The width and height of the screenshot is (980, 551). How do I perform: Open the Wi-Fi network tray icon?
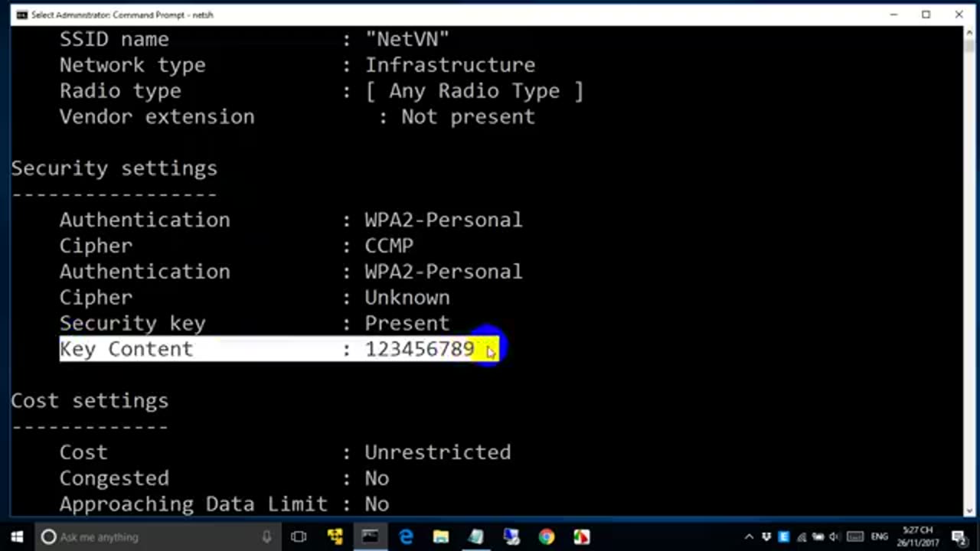coord(801,537)
